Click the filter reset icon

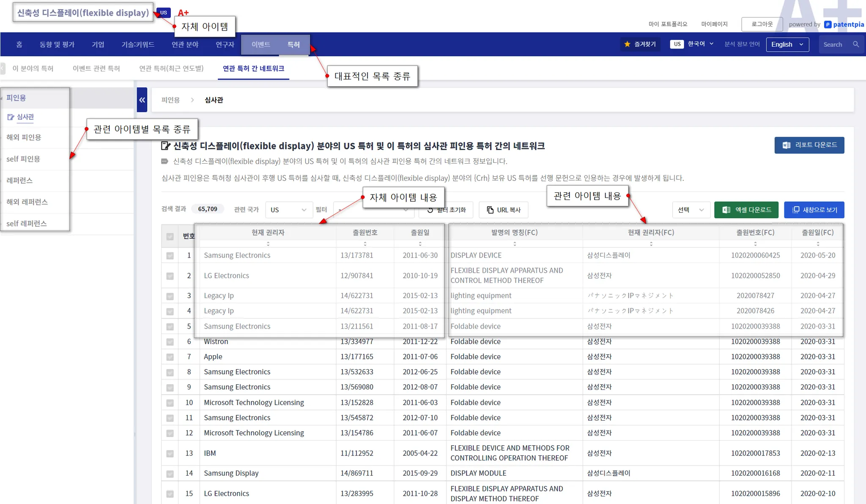(x=430, y=210)
